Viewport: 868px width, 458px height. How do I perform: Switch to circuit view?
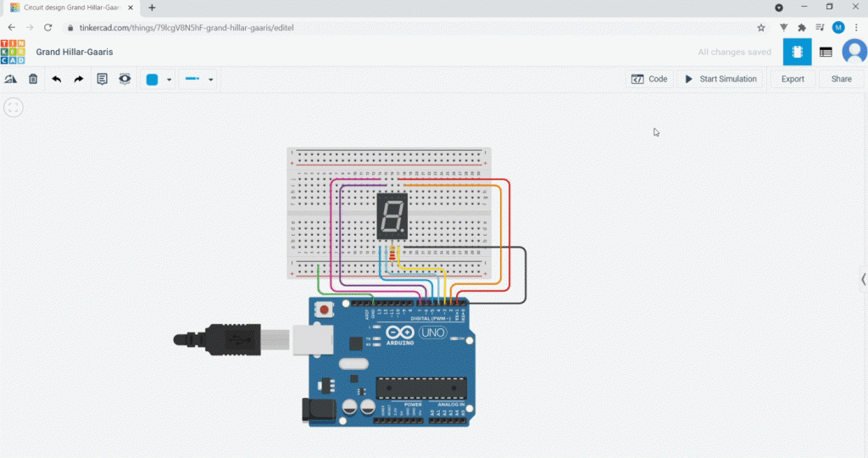797,52
